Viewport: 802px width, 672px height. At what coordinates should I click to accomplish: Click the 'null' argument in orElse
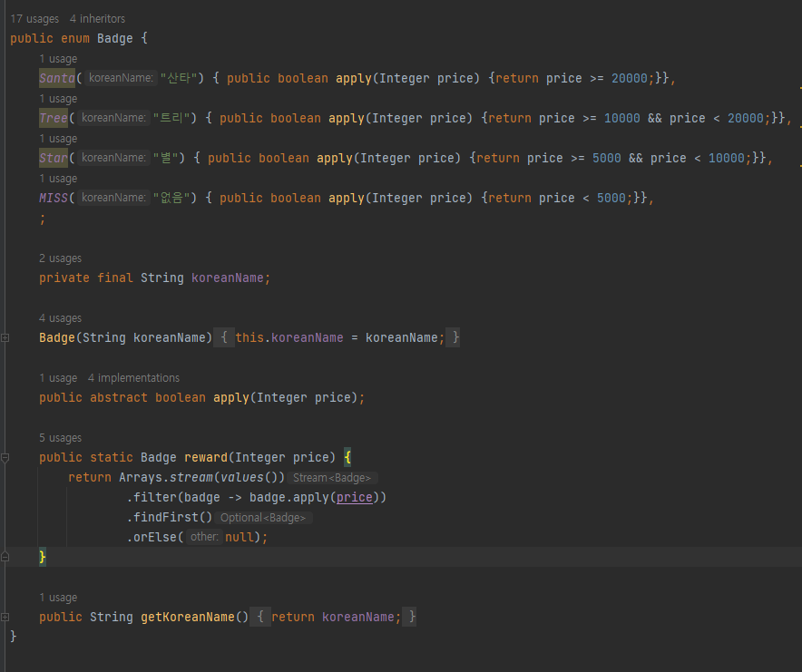point(240,537)
